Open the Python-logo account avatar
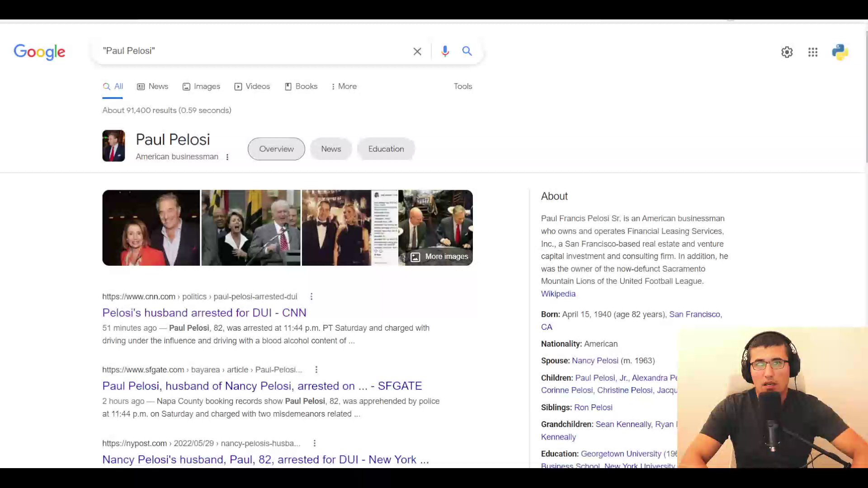This screenshot has height=488, width=868. (840, 52)
